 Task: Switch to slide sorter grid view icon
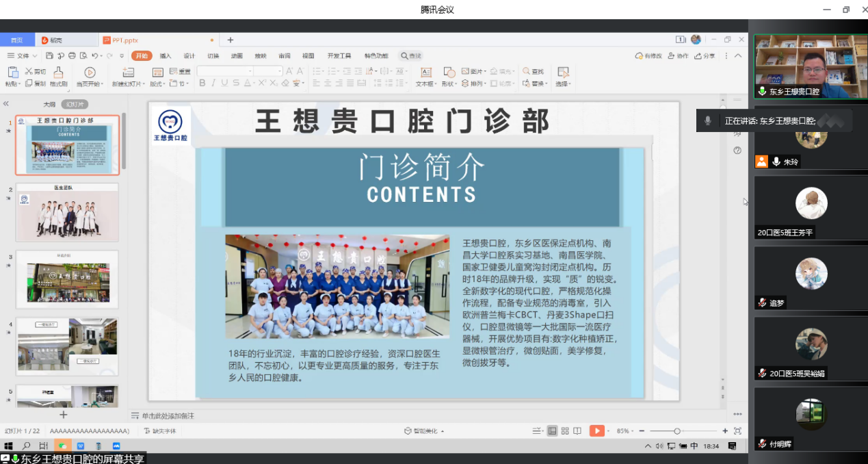(565, 431)
